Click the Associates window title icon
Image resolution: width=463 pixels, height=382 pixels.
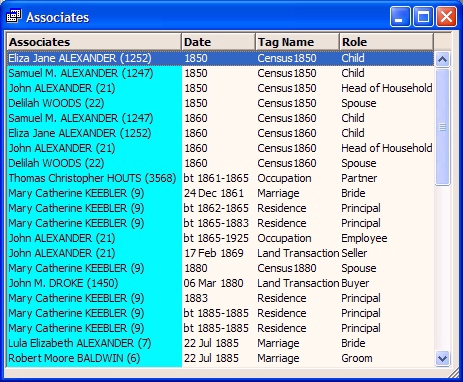tap(14, 16)
